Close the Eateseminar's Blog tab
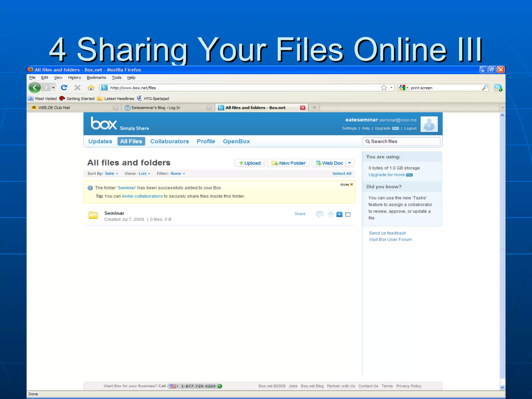The image size is (532, 399). tap(209, 108)
